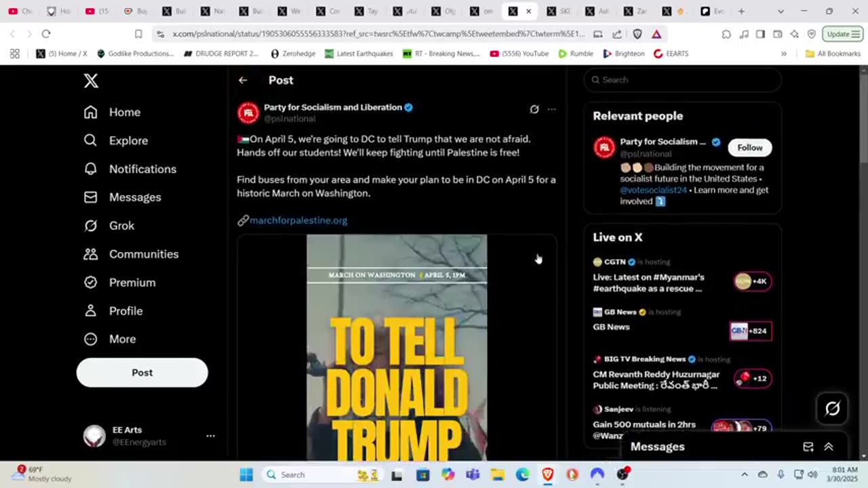Open File Explorer from taskbar
This screenshot has width=868, height=488.
[497, 474]
